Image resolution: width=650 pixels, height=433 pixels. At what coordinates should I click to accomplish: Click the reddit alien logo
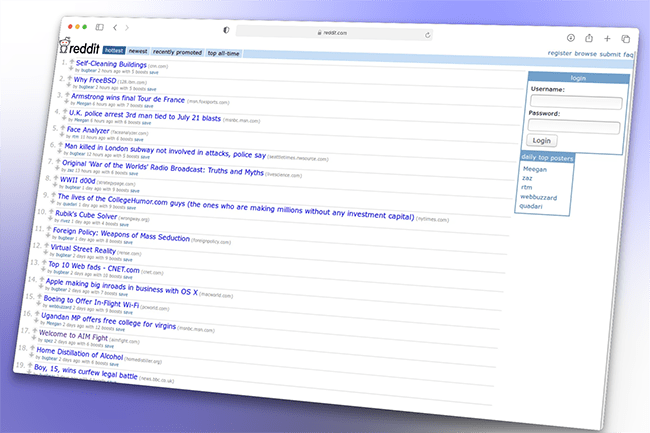64,45
